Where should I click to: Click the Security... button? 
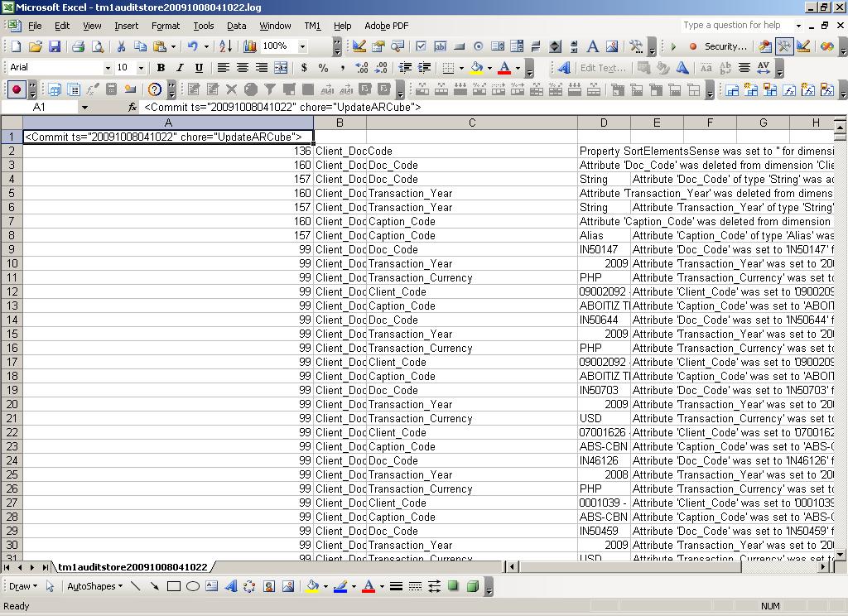click(x=725, y=46)
